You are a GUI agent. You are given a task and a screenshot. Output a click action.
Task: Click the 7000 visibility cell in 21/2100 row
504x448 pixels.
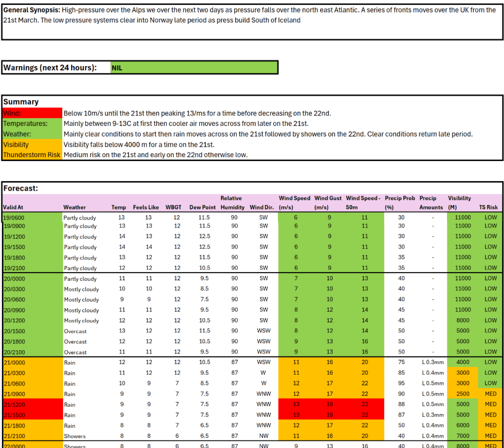(463, 436)
